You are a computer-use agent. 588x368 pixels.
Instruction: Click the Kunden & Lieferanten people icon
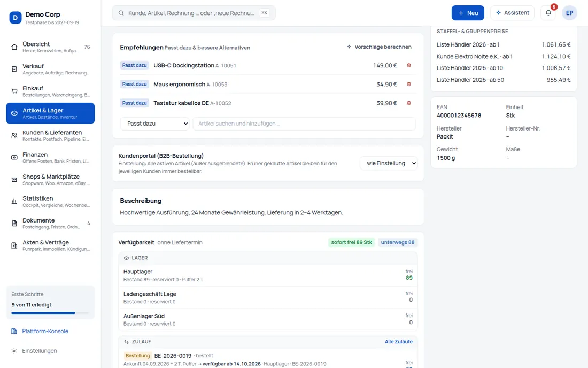[14, 135]
